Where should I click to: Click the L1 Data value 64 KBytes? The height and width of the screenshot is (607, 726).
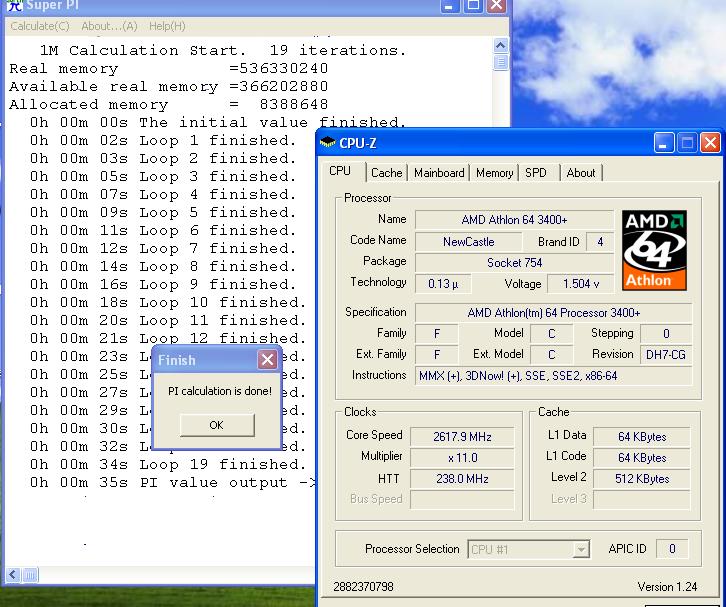pos(642,437)
